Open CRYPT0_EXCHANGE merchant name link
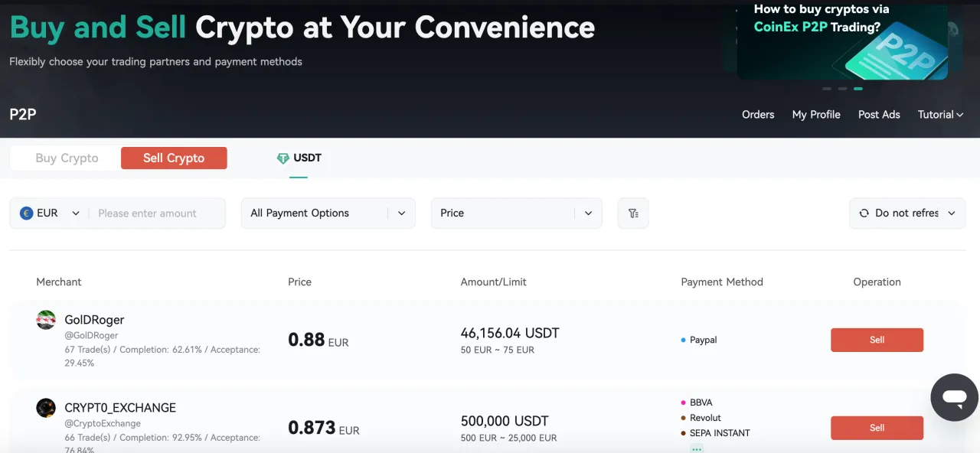 pyautogui.click(x=120, y=408)
